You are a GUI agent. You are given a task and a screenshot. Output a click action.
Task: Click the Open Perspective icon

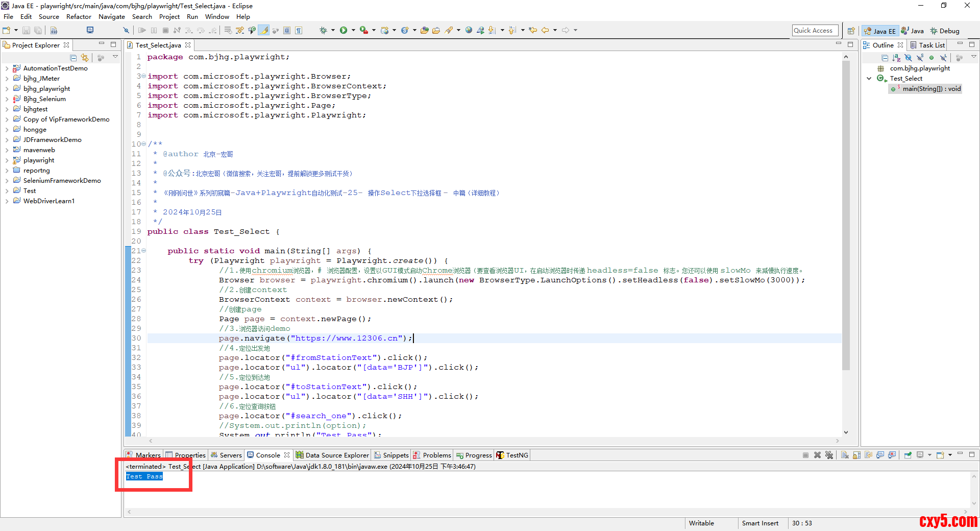(x=851, y=31)
